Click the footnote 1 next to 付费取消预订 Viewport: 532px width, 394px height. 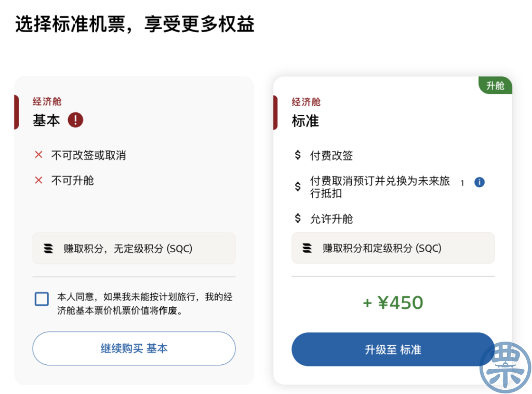point(462,183)
